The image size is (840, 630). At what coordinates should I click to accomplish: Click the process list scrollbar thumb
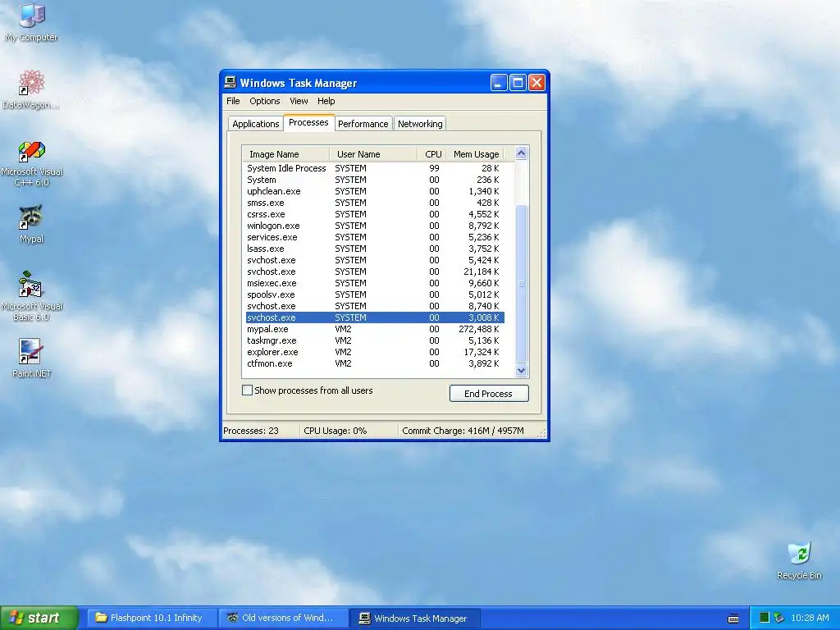pyautogui.click(x=521, y=284)
